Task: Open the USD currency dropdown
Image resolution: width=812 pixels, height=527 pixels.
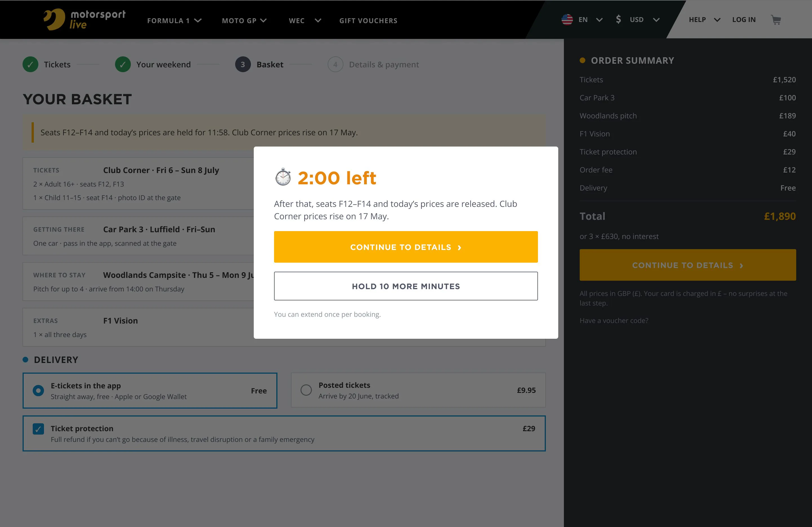Action: [x=645, y=19]
